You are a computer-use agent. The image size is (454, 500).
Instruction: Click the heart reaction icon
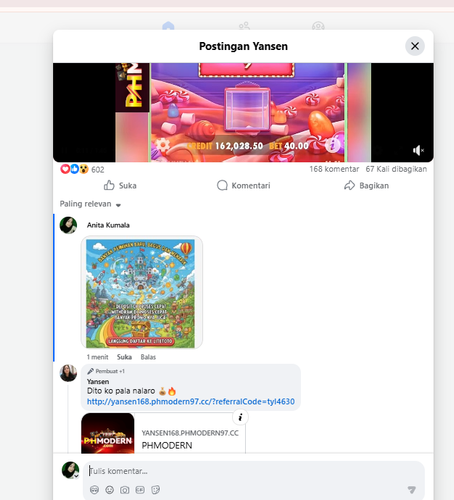(65, 169)
